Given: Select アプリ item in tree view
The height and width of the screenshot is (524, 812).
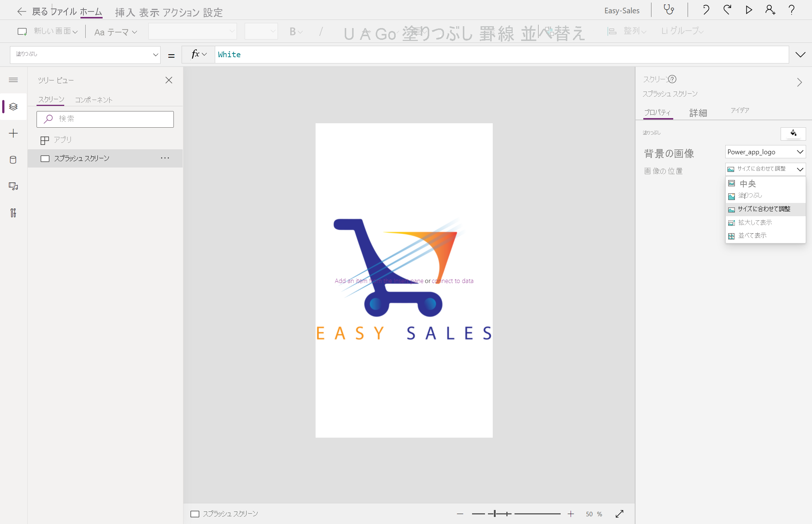Looking at the screenshot, I should [x=105, y=140].
